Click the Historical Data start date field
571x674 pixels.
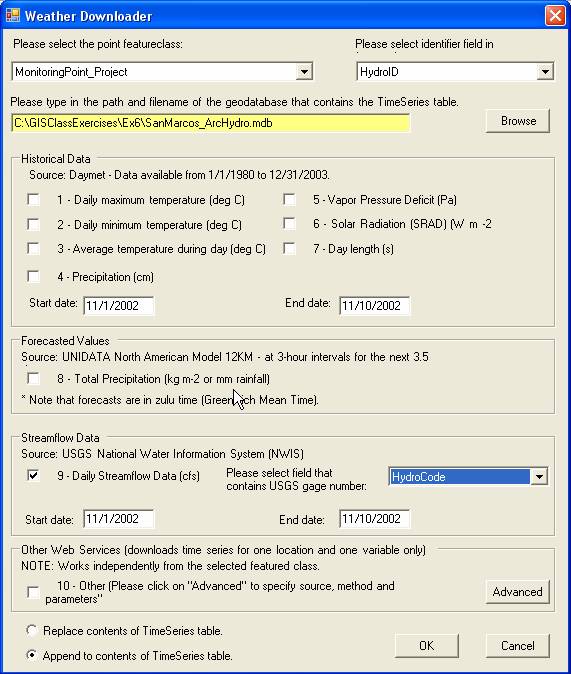point(119,306)
